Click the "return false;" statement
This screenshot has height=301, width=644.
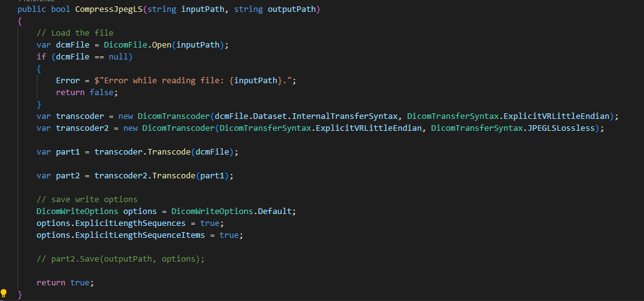click(x=87, y=93)
